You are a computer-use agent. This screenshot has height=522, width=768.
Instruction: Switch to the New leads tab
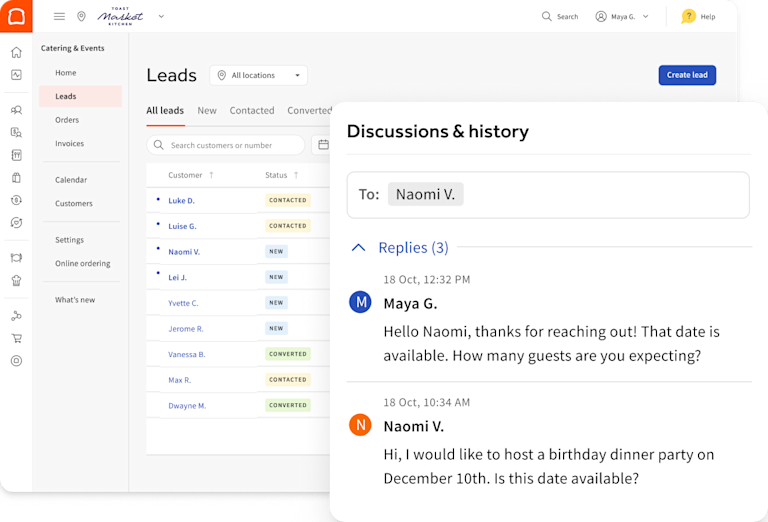click(x=207, y=111)
